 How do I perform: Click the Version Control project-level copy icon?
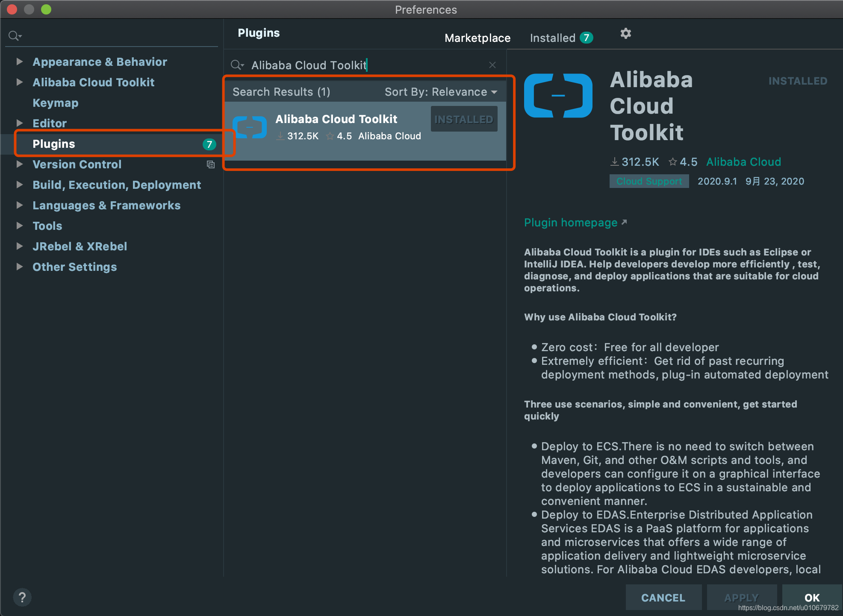(x=210, y=164)
